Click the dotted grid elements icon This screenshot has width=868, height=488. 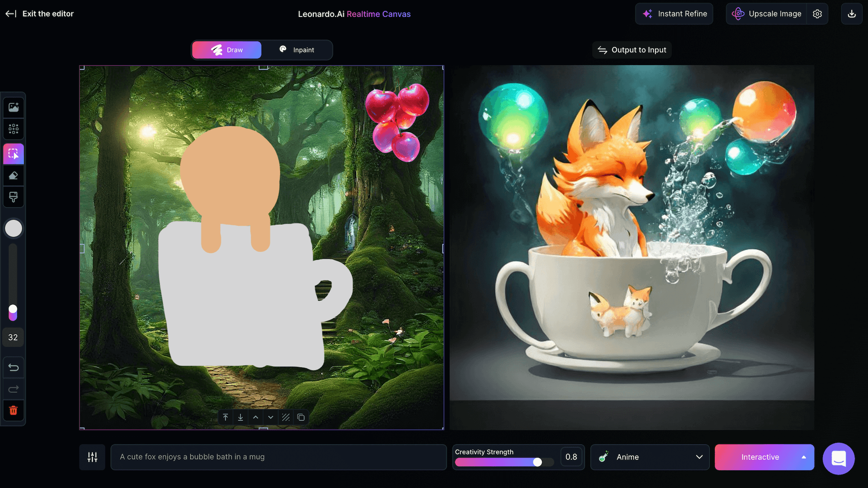tap(13, 129)
